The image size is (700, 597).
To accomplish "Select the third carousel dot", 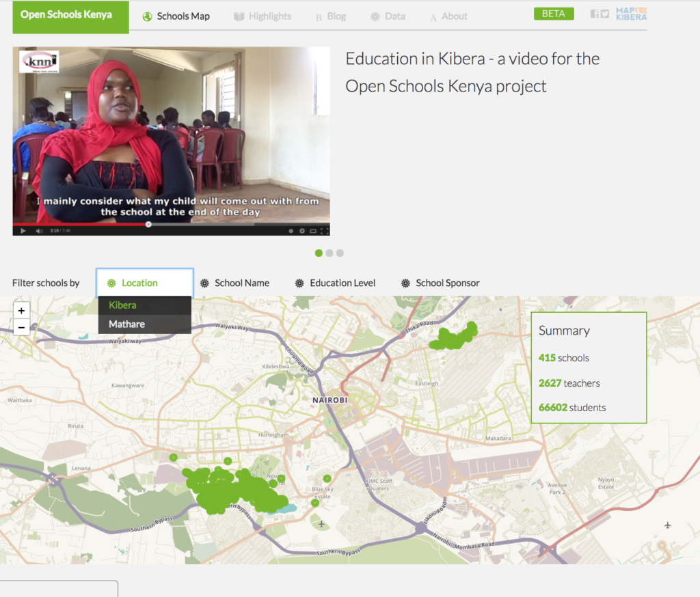I will pyautogui.click(x=340, y=253).
